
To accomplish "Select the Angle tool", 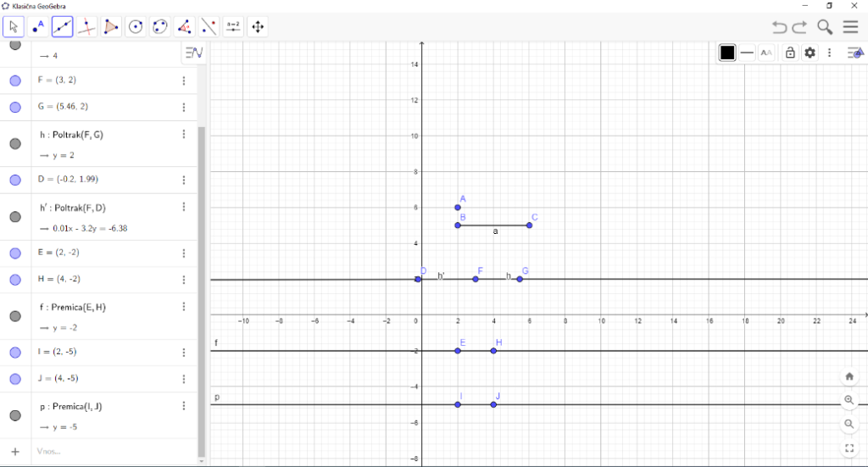I will (184, 26).
